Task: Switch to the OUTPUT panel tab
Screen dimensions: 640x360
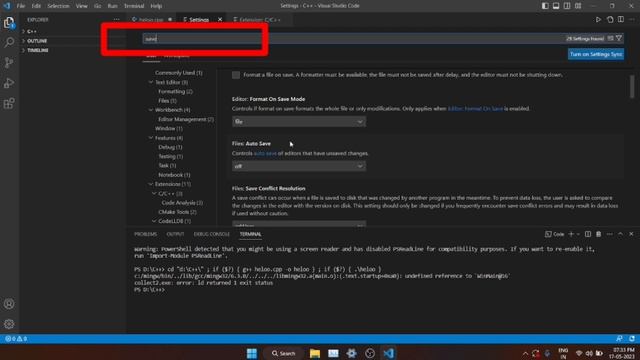Action: (175, 234)
